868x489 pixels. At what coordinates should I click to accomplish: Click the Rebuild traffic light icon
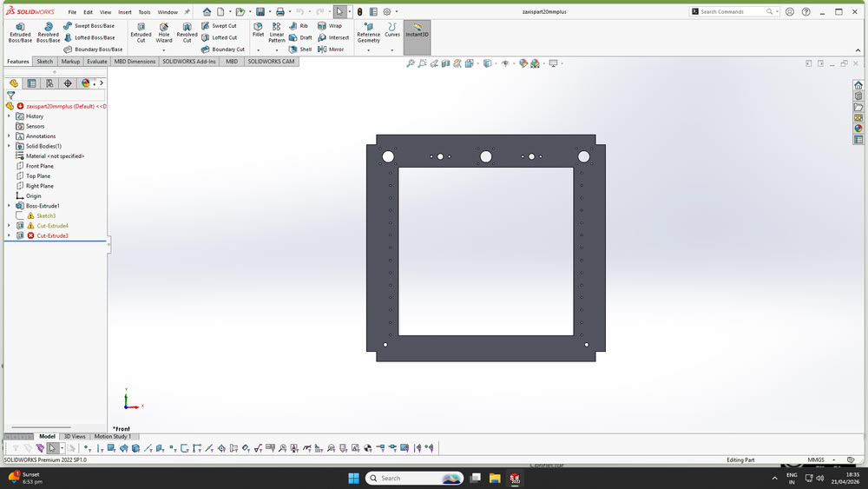359,11
